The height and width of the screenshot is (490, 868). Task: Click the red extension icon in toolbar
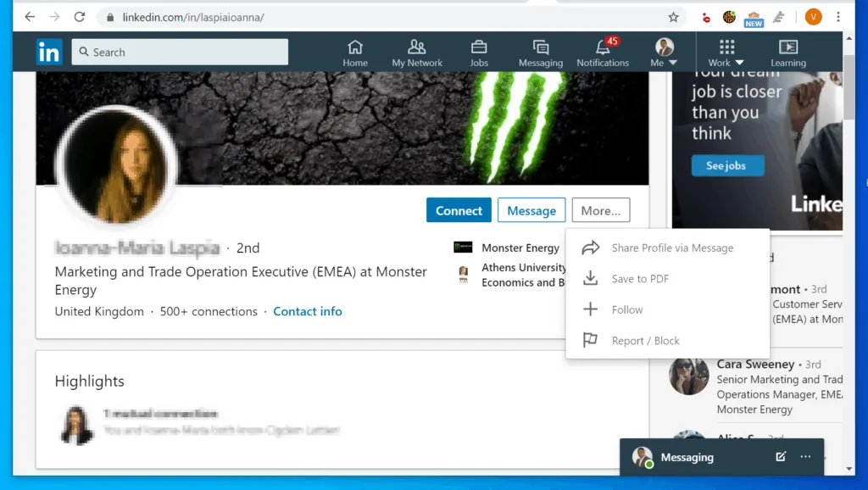(706, 18)
